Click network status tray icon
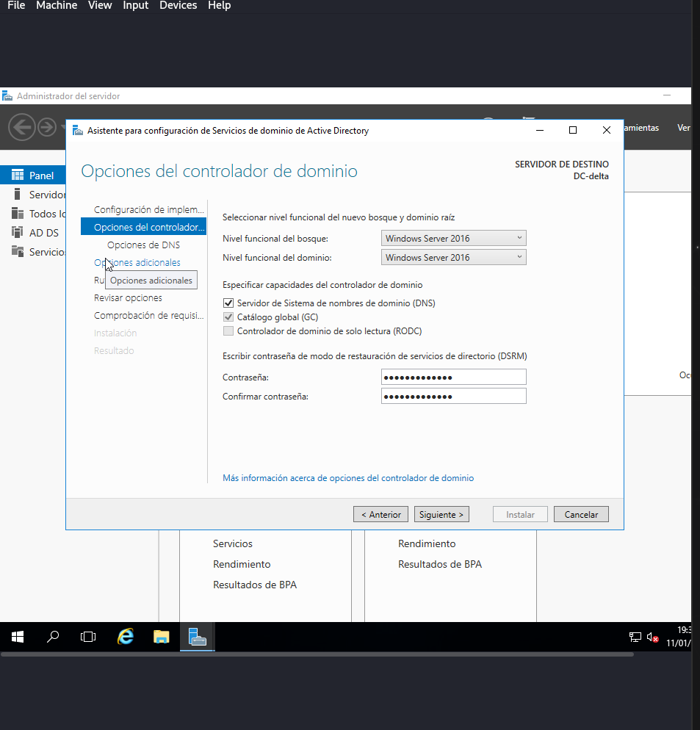The width and height of the screenshot is (700, 730). 635,637
